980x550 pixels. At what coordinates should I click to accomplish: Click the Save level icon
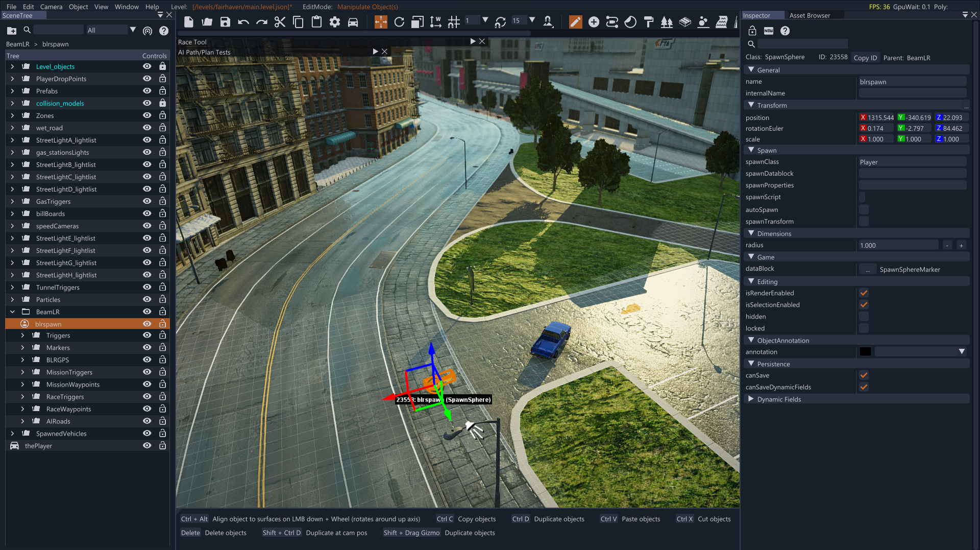click(x=225, y=22)
